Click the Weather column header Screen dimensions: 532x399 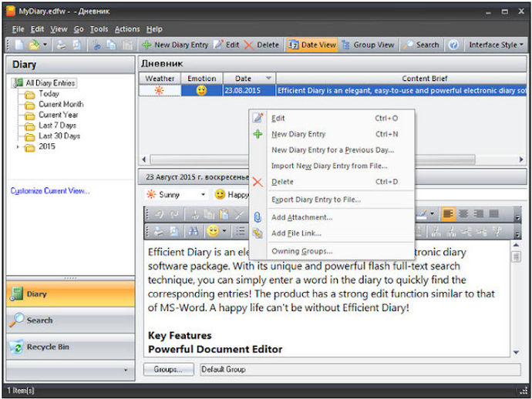160,79
